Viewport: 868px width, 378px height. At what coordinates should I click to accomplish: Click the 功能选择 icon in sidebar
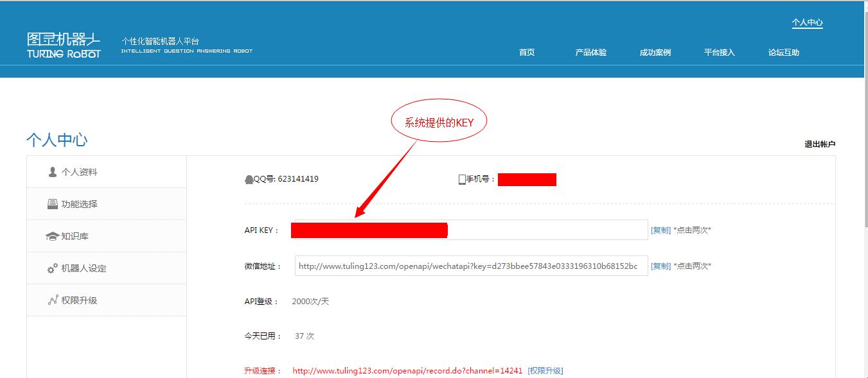click(53, 204)
